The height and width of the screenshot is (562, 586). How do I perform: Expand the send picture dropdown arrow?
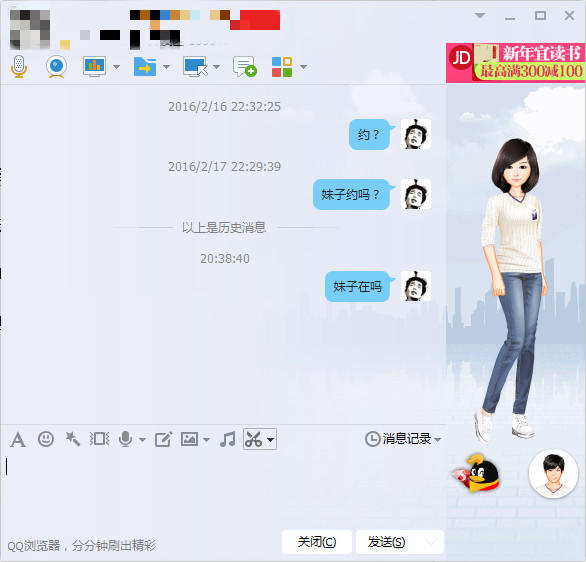pyautogui.click(x=207, y=440)
